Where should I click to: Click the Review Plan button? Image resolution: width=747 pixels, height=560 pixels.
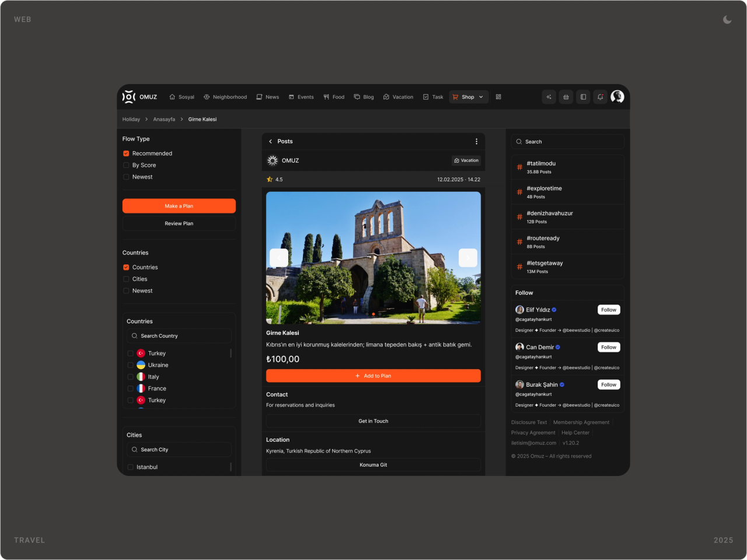coord(179,223)
